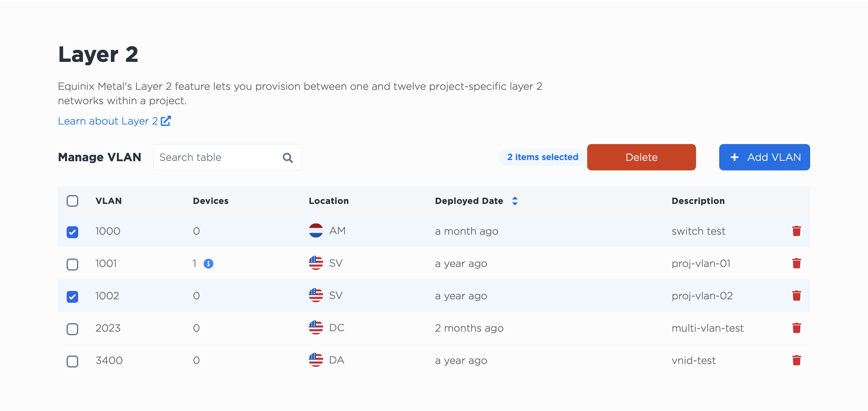Click the DC location text

(x=337, y=328)
